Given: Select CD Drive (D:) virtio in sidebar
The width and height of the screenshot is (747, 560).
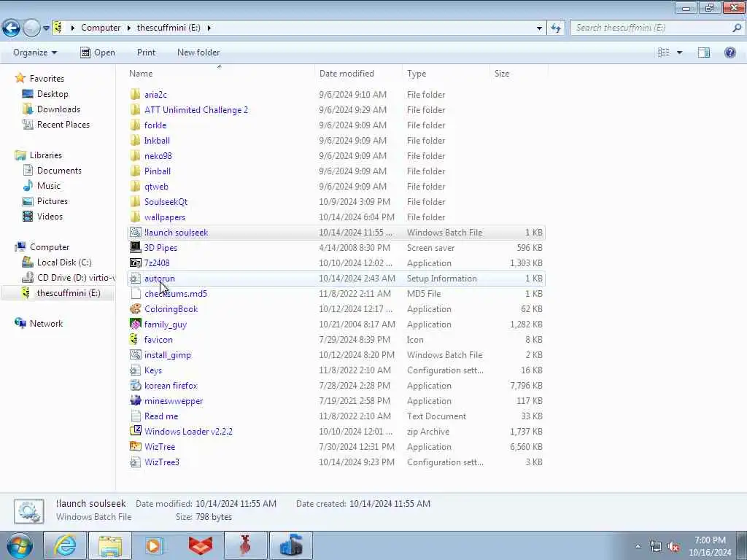Looking at the screenshot, I should tap(75, 278).
